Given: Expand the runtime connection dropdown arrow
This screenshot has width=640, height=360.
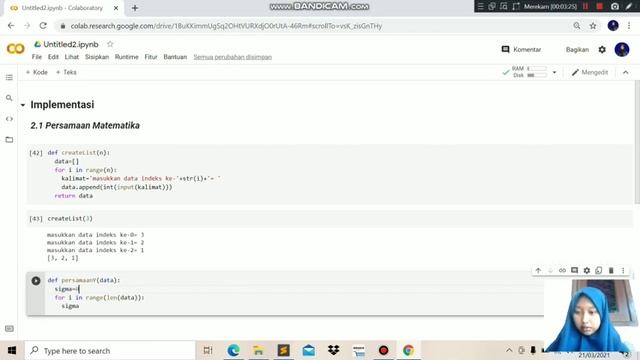Looking at the screenshot, I should [x=554, y=72].
